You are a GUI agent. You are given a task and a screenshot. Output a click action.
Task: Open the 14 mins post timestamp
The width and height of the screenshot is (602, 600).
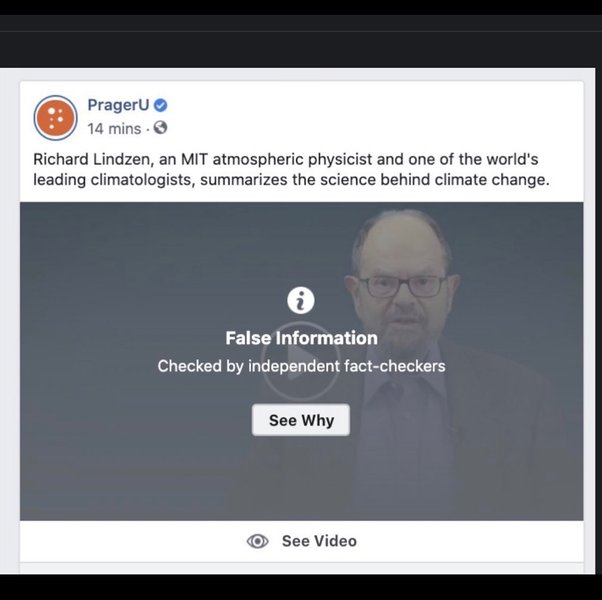pyautogui.click(x=114, y=129)
